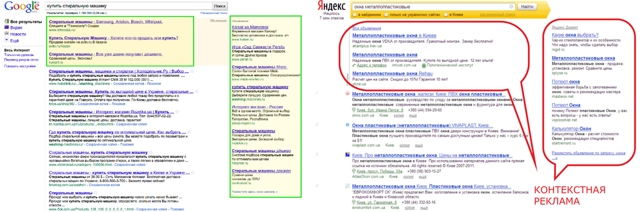Screen dimensions: 644x212
Task: Select Только на русском filter
Action: pyautogui.click(x=19, y=55)
